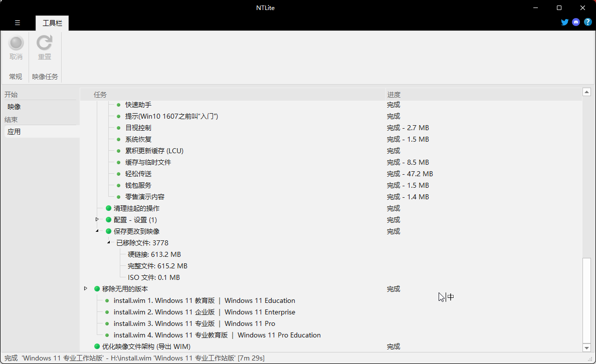Click the window resize grip in status bar

click(590, 359)
